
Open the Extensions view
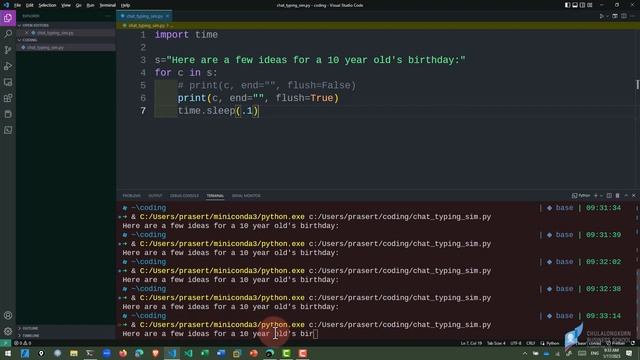point(8,98)
